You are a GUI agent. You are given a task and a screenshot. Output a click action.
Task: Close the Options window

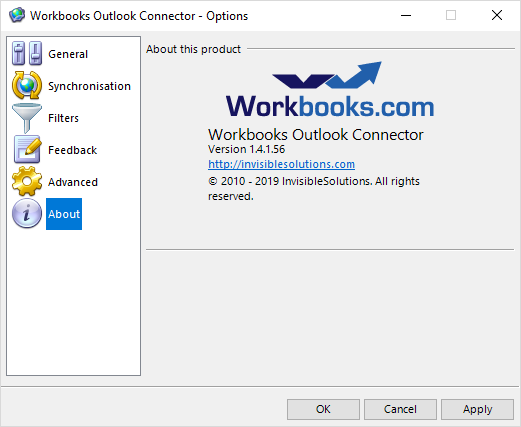(497, 15)
